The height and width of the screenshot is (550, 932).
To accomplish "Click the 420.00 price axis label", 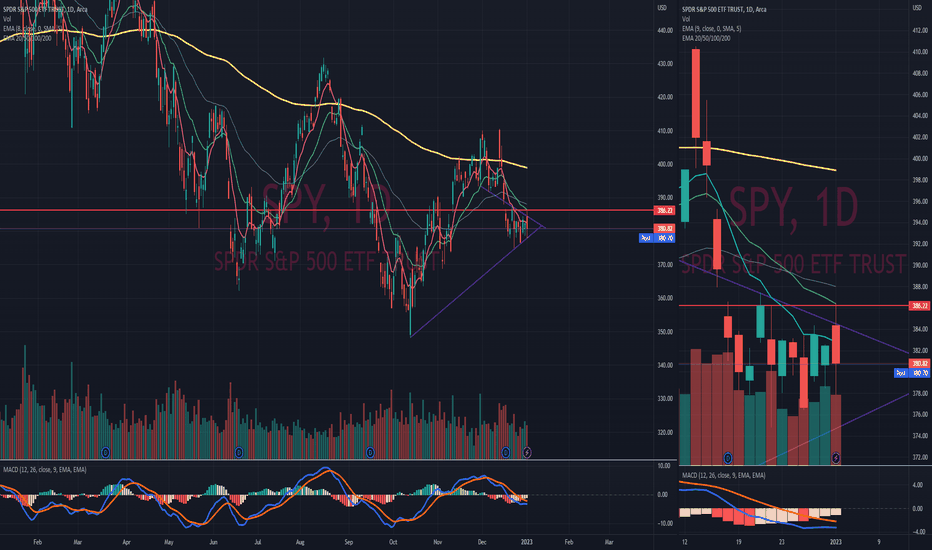I will point(665,97).
